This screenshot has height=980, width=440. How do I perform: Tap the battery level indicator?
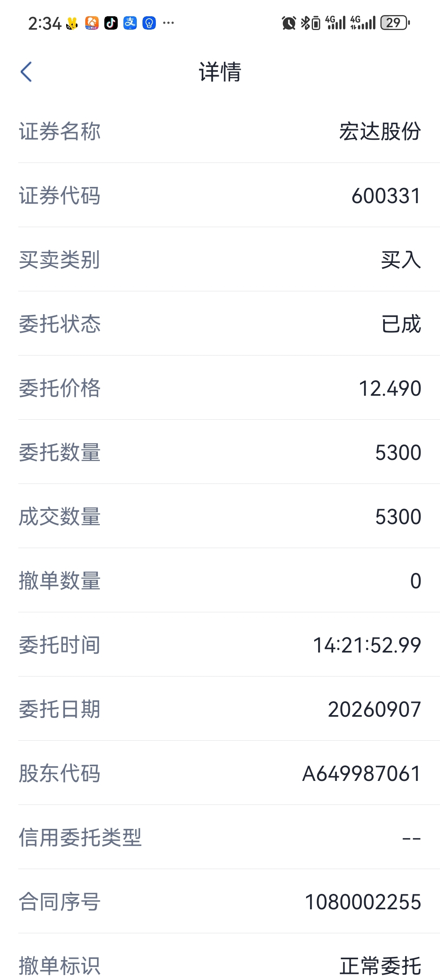395,23
